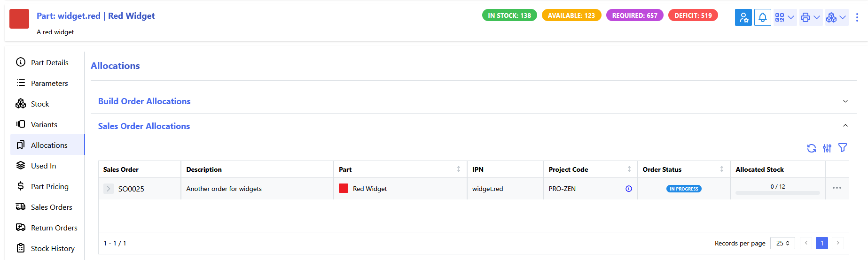Open the barcode actions QR dropdown

click(x=784, y=17)
